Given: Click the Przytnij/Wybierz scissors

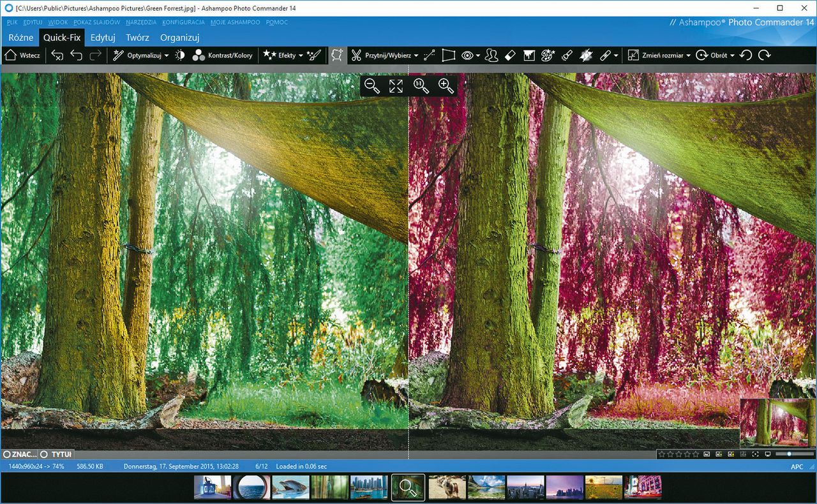Looking at the screenshot, I should (357, 56).
